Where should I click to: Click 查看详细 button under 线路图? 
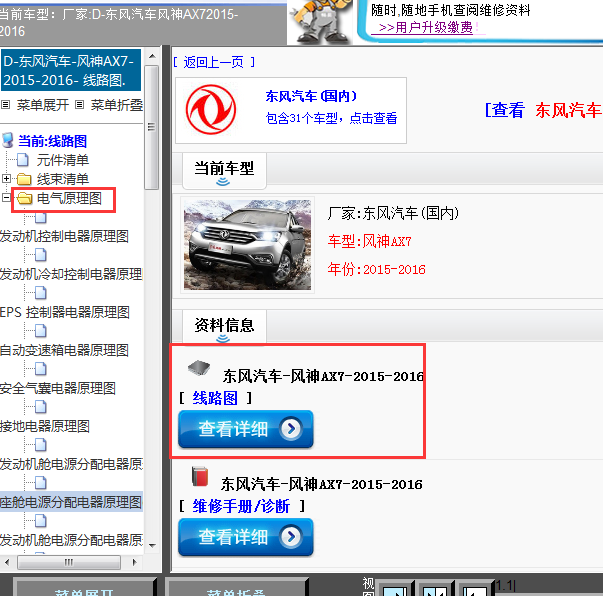pos(246,429)
